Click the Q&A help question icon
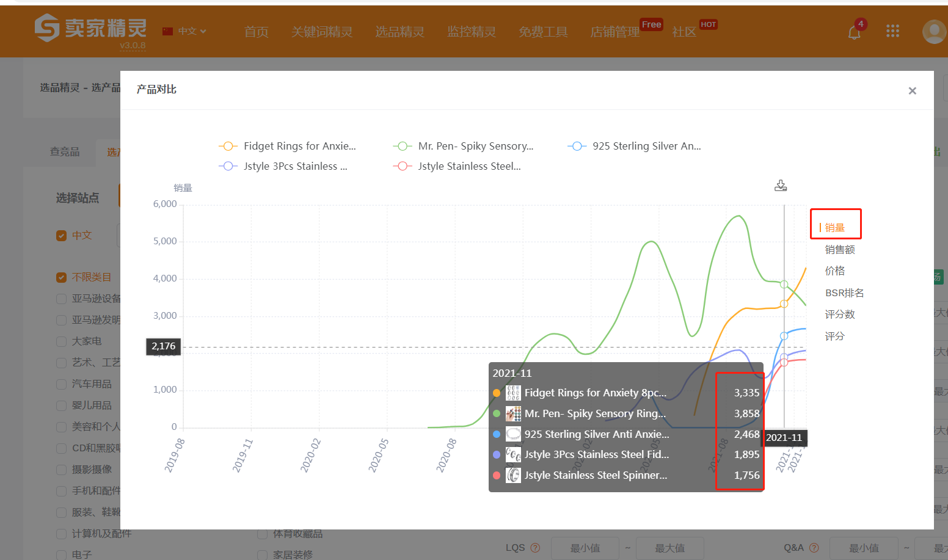Image resolution: width=948 pixels, height=560 pixels. (814, 548)
